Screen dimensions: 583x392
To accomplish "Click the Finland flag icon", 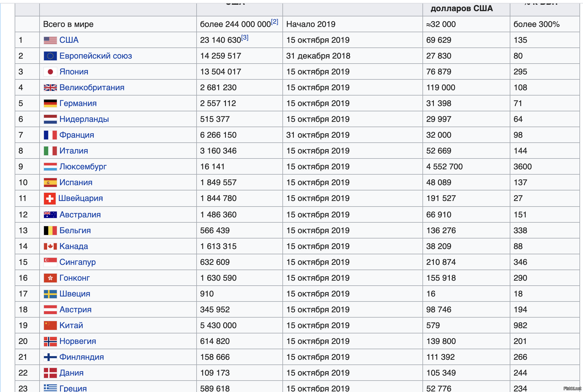I will 50,357.
